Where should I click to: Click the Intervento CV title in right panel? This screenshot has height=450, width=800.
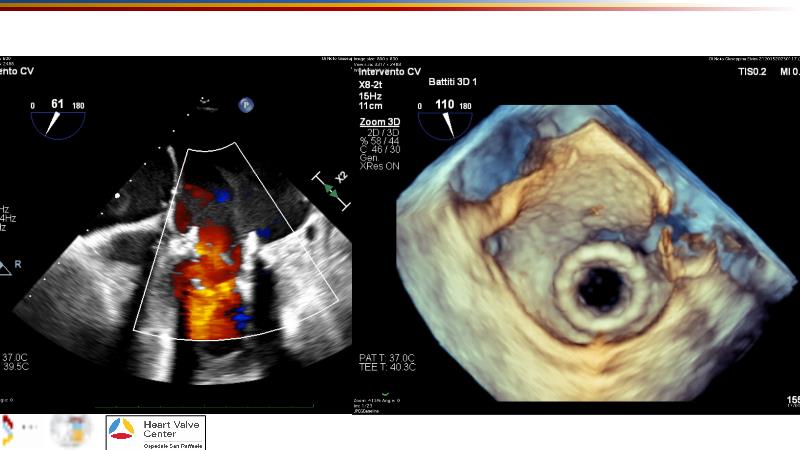390,71
